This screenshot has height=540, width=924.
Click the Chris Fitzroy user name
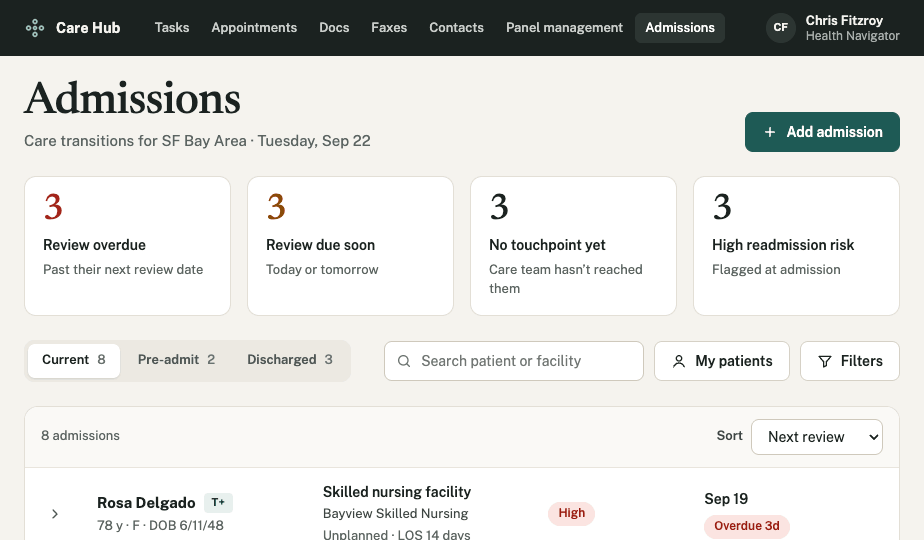[x=844, y=21]
